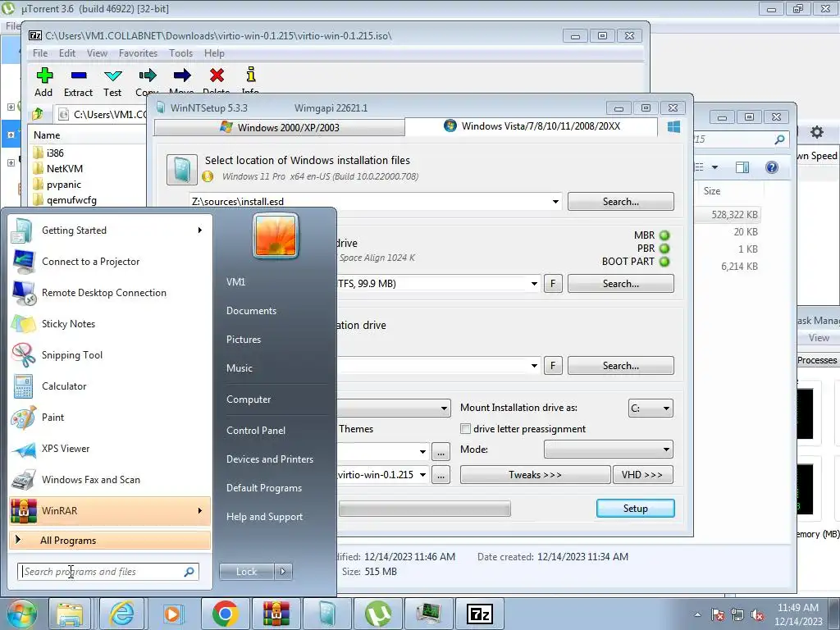This screenshot has height=630, width=840.
Task: Open the Favorites menu in 7-Zip
Action: [x=138, y=53]
